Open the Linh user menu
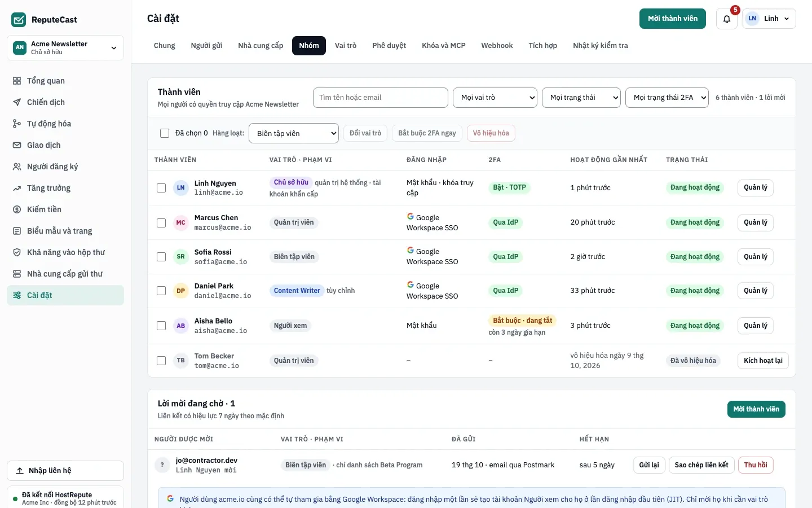The image size is (812, 508). click(x=769, y=19)
